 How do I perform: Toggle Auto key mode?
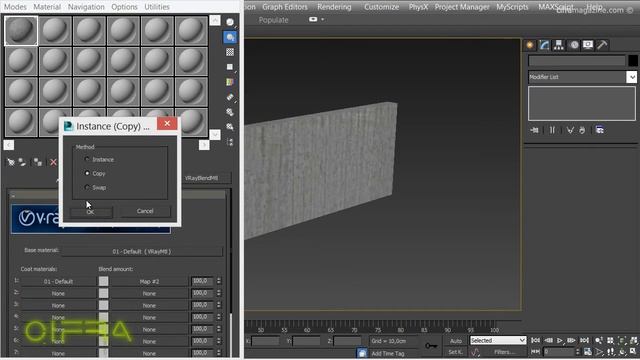pos(456,341)
